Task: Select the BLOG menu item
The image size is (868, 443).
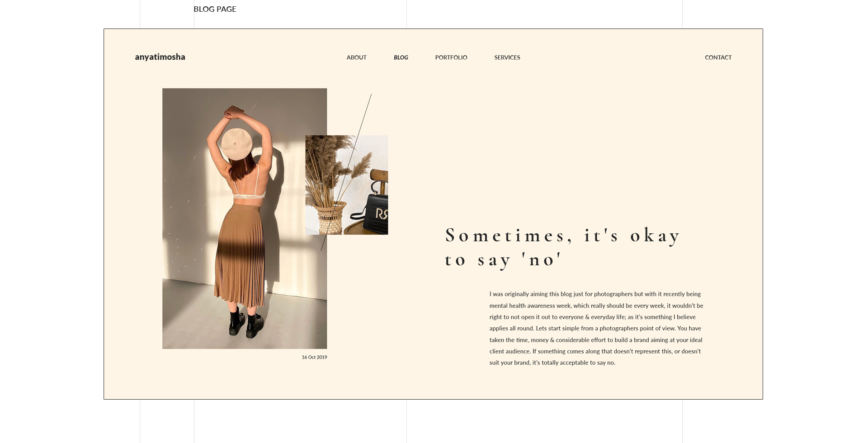Action: [401, 57]
